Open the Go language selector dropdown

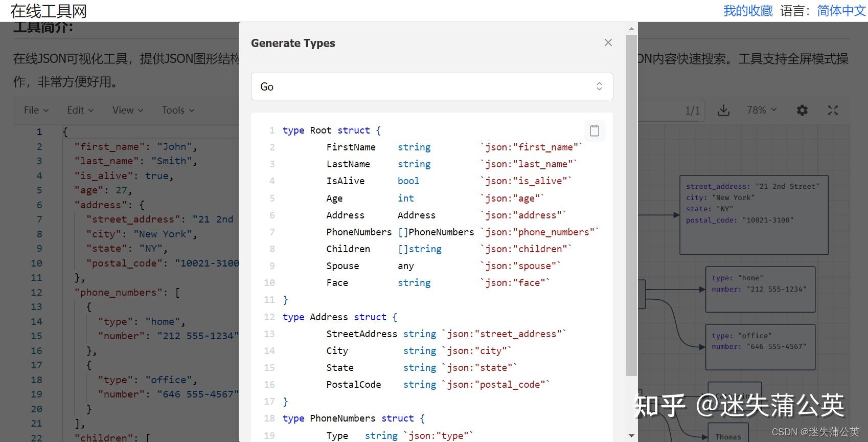click(x=431, y=86)
